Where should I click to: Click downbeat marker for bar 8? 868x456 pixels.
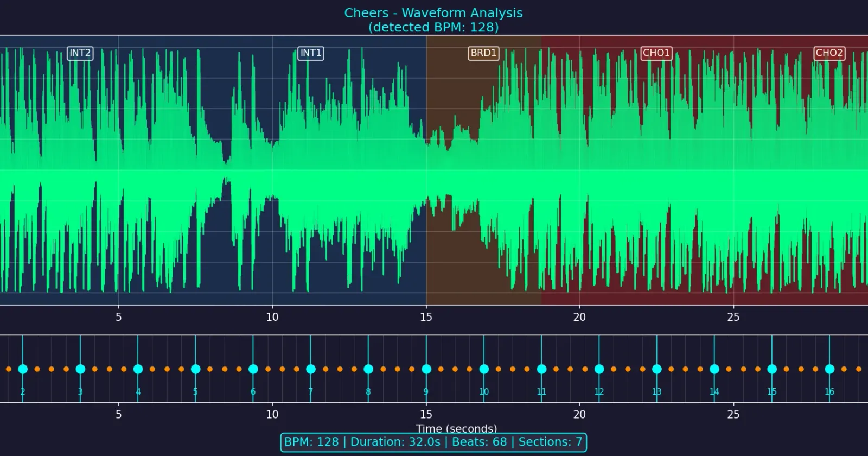coord(368,369)
